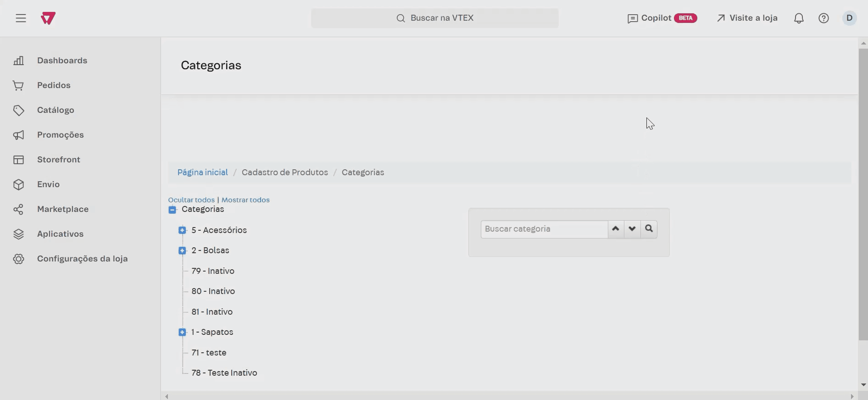Open the help question mark icon
Image resolution: width=868 pixels, height=400 pixels.
[x=823, y=18]
